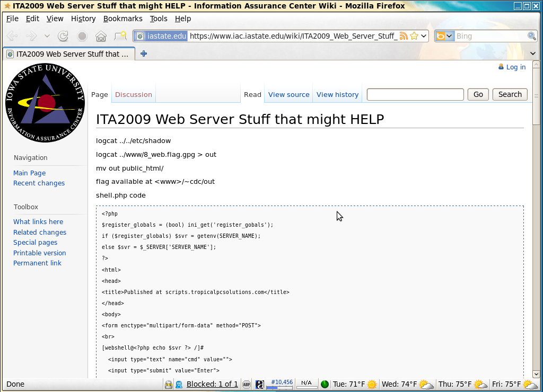Select the ITA2009 Web Server Stuff tab
Screen dimensions: 543x392
[x=69, y=54]
